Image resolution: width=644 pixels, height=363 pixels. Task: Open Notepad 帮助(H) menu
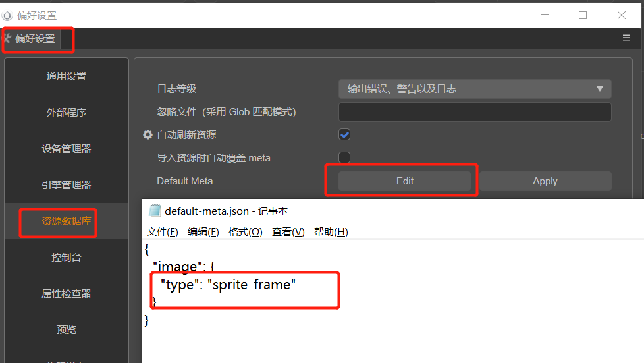[331, 232]
